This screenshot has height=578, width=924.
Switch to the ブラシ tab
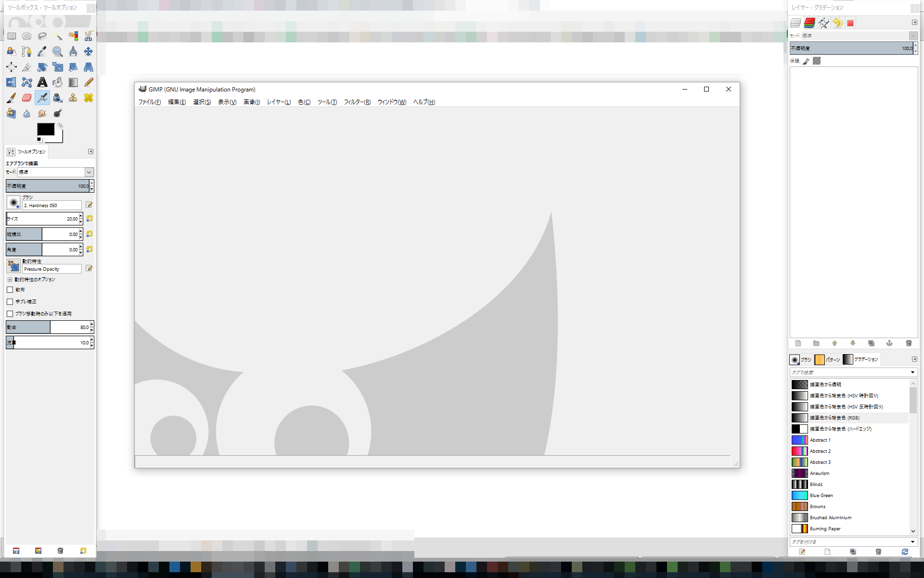(801, 359)
